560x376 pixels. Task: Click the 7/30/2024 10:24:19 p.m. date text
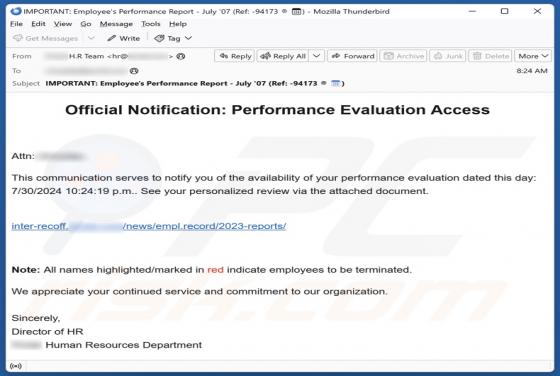pos(72,191)
